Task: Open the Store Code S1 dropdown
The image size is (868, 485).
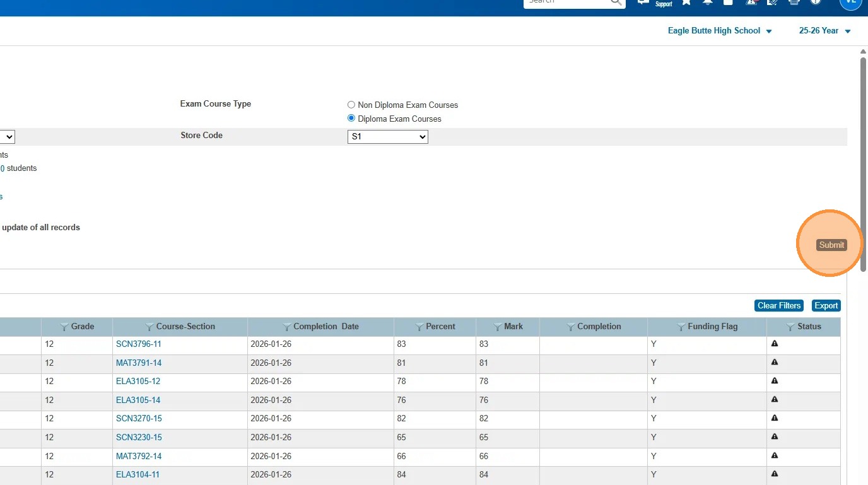Action: click(x=387, y=136)
